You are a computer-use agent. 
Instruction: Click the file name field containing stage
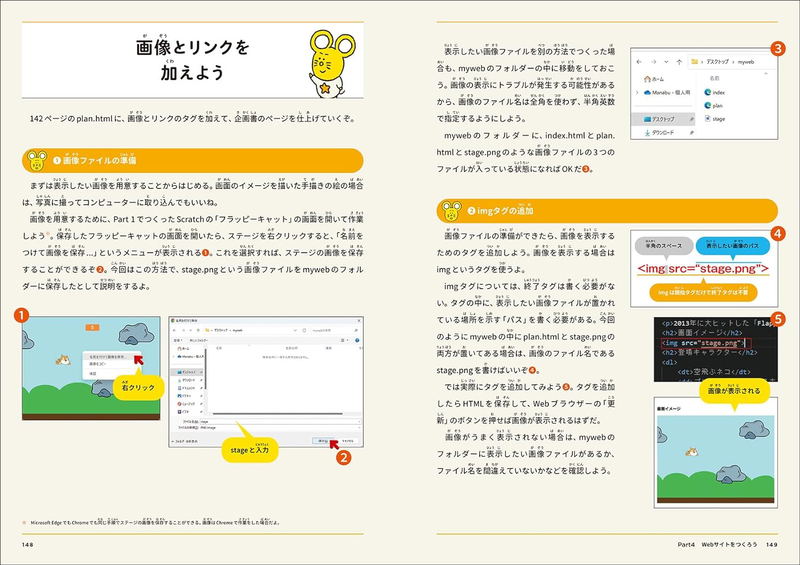click(x=280, y=422)
